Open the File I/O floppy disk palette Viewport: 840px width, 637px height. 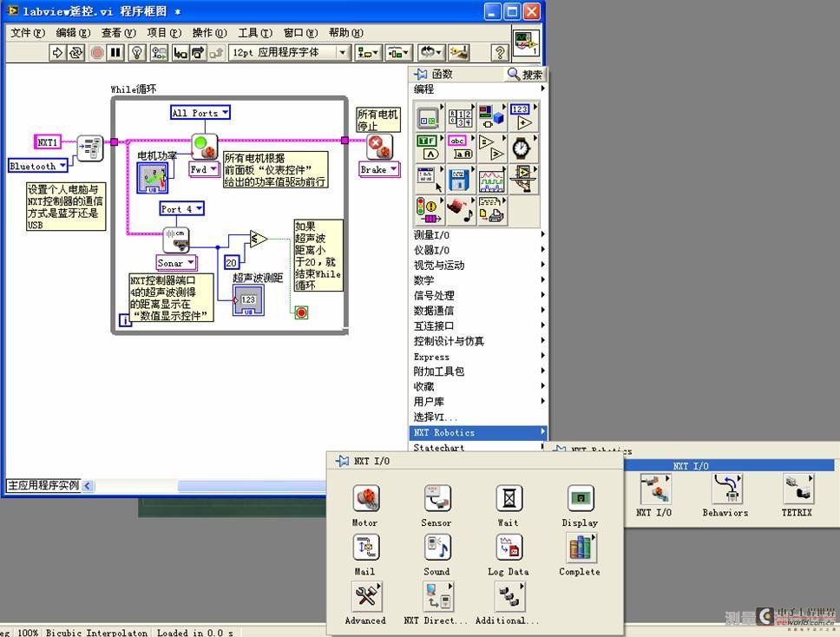coord(460,179)
